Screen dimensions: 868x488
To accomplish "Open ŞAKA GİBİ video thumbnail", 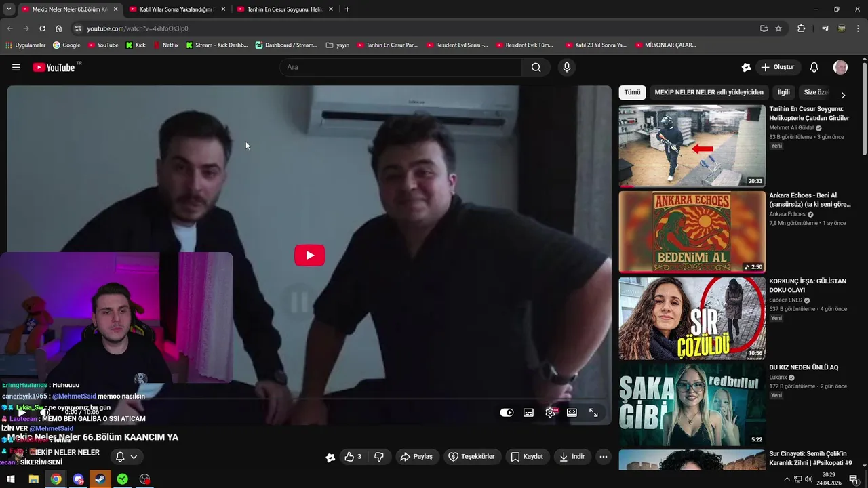I will click(692, 404).
